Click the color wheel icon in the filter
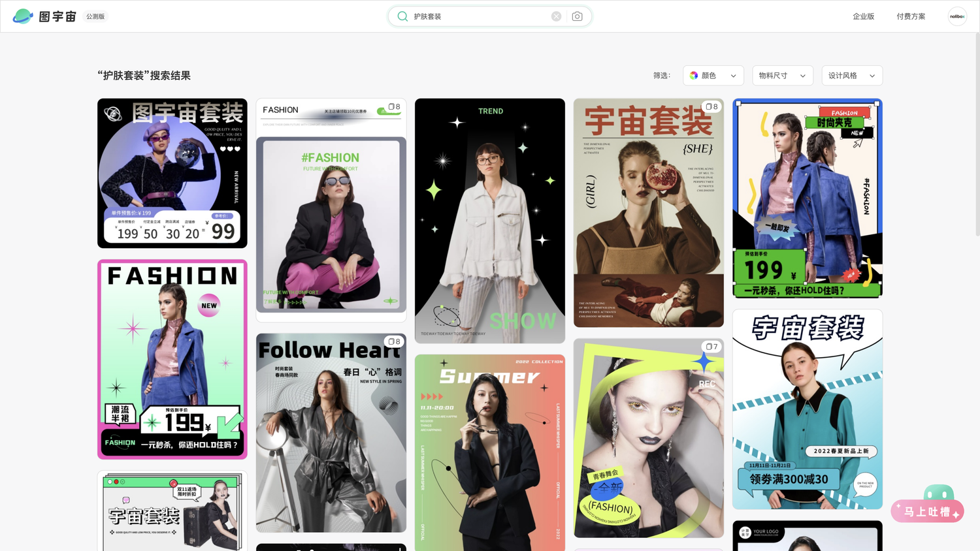Image resolution: width=980 pixels, height=551 pixels. tap(694, 76)
